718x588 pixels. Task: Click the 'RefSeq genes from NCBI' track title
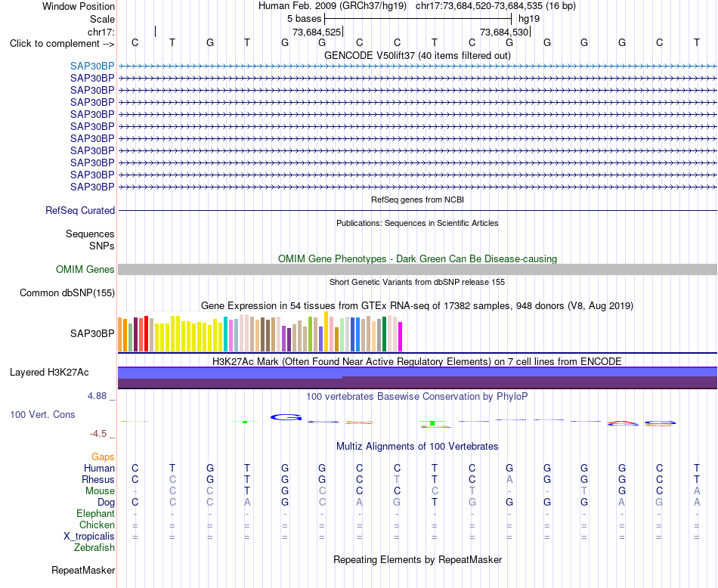[417, 200]
